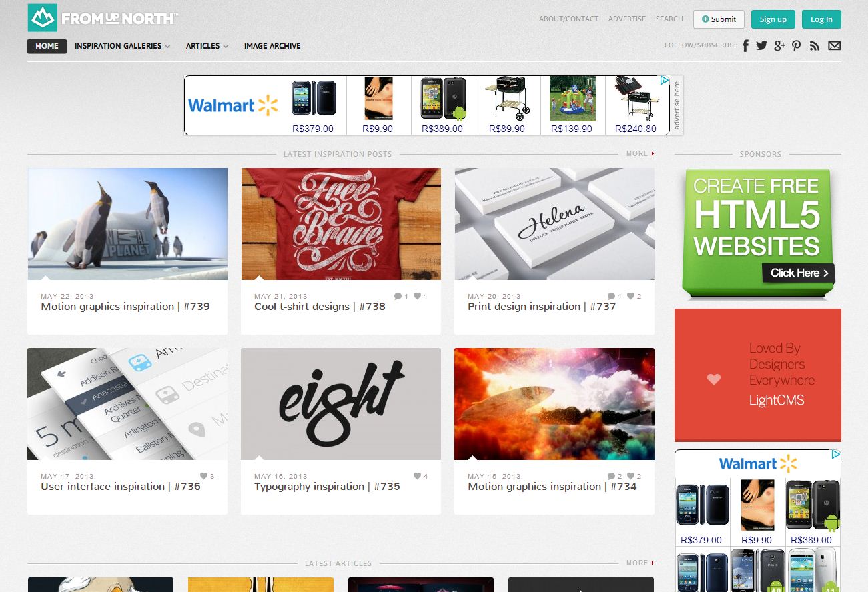This screenshot has width=868, height=592.
Task: Click comment bubble on Cool t-shirt designs post
Action: point(398,296)
